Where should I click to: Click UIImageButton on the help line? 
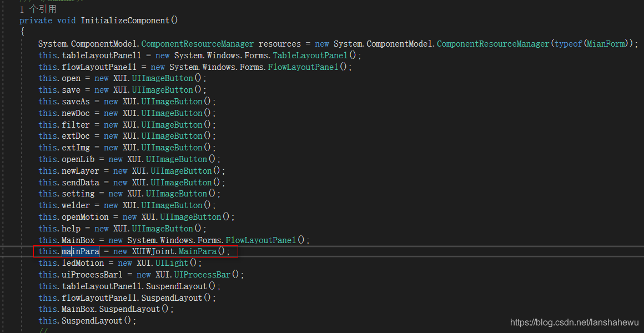[163, 228]
